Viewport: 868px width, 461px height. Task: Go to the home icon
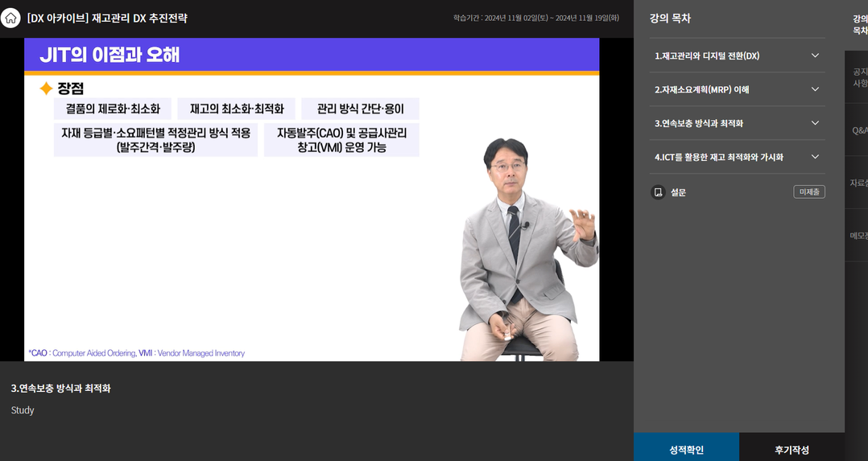tap(10, 18)
